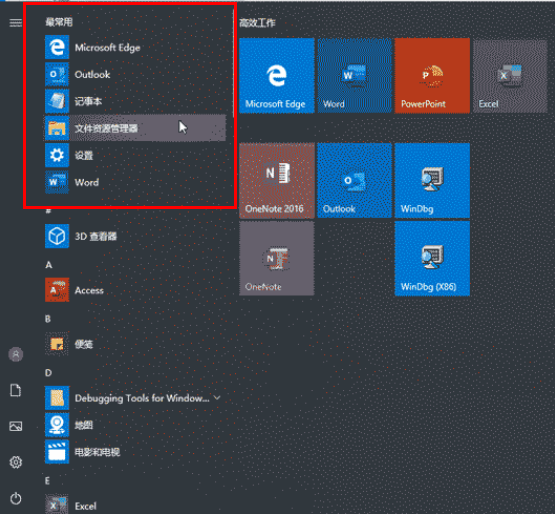Open Outlook from the most-used list
Viewport: 555px width, 514px height.
(x=135, y=74)
